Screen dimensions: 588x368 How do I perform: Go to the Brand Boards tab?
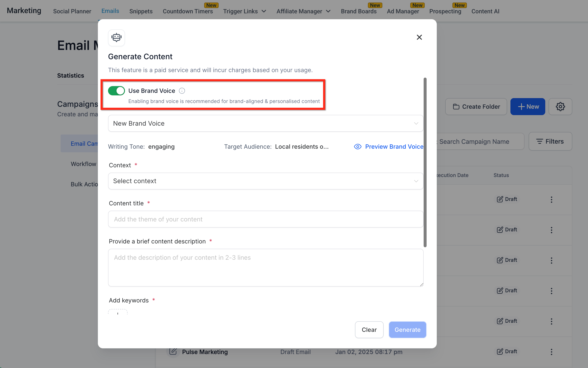coord(358,11)
